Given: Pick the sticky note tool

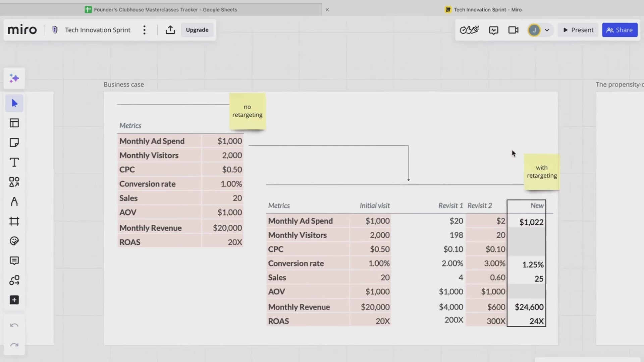Looking at the screenshot, I should click(14, 142).
